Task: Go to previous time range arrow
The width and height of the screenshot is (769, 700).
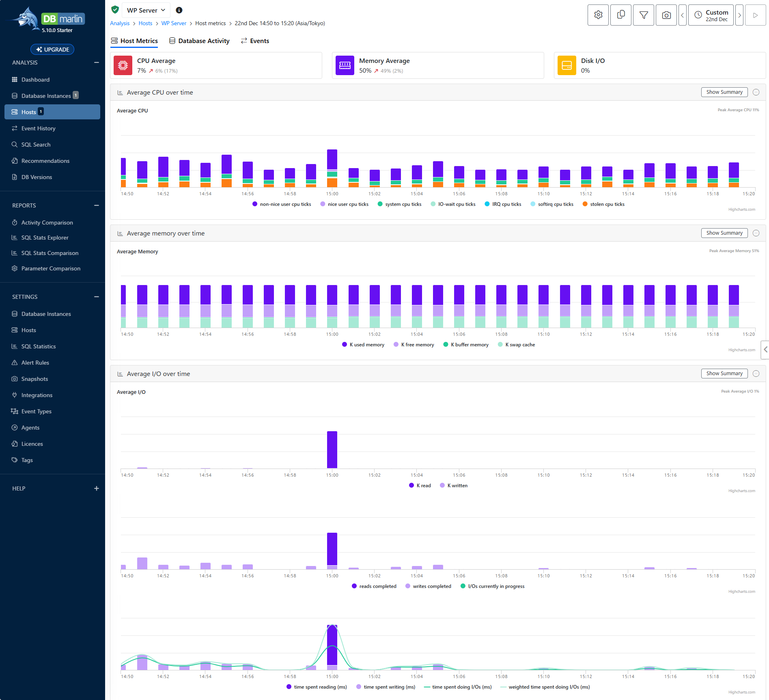Action: point(682,15)
